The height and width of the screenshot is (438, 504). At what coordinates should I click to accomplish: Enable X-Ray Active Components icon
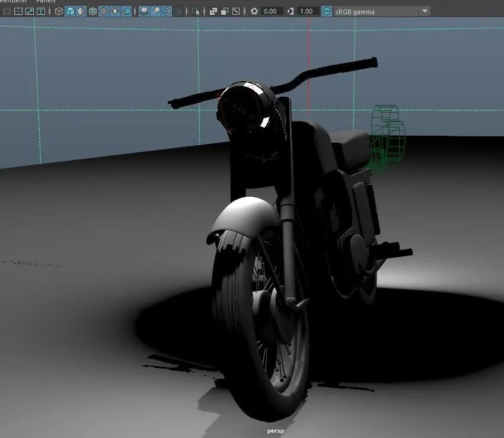tap(225, 12)
